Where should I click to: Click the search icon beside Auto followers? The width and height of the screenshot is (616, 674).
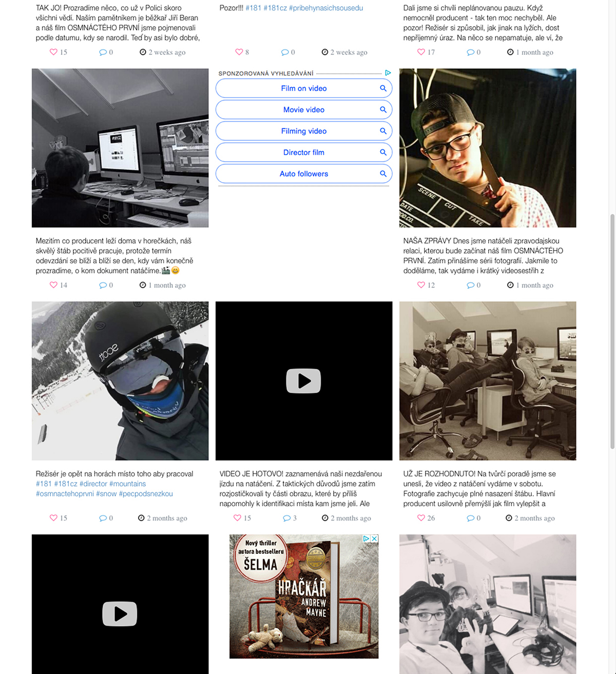(383, 174)
